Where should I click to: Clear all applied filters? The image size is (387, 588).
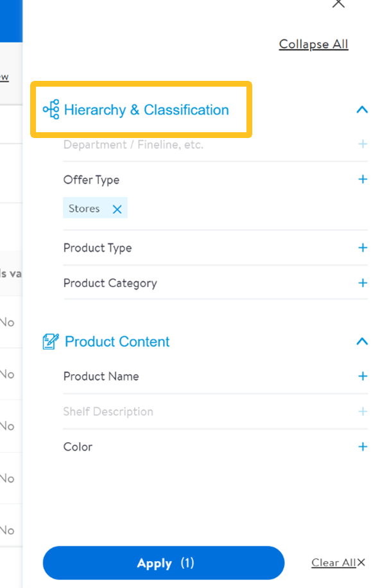pos(333,563)
